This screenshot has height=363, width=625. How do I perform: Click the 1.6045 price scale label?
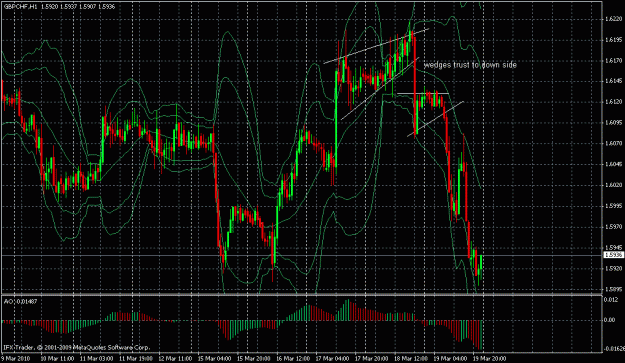(x=613, y=164)
